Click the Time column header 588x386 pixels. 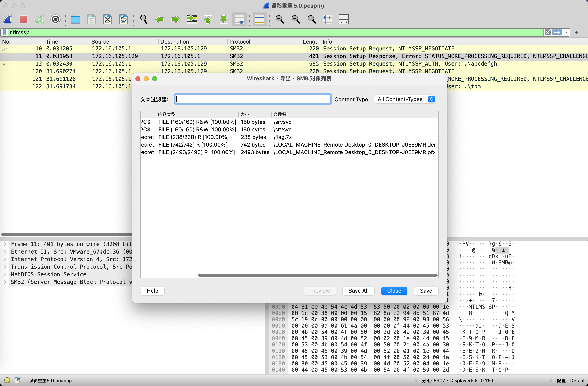67,41
